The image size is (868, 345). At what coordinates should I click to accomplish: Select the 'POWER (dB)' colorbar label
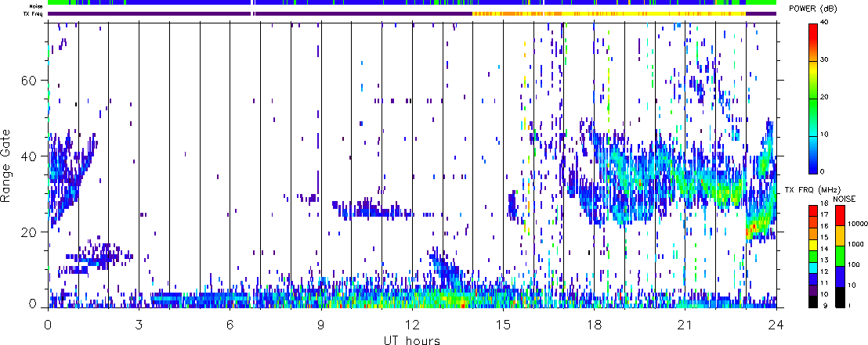click(x=814, y=9)
